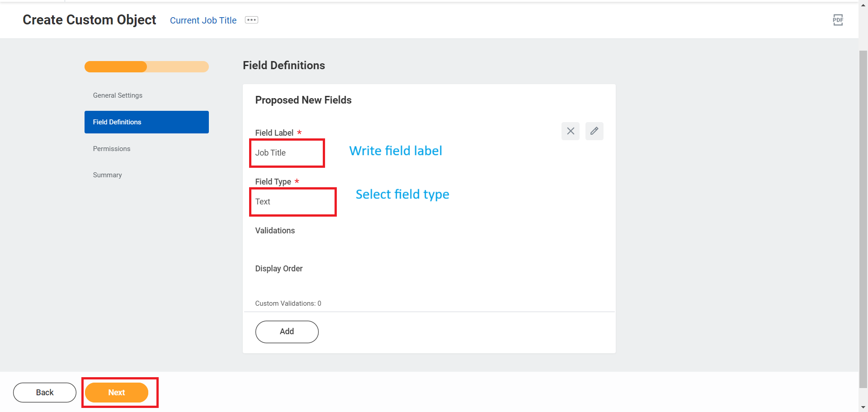Select the pencil edit icon
The width and height of the screenshot is (868, 412).
pyautogui.click(x=594, y=131)
